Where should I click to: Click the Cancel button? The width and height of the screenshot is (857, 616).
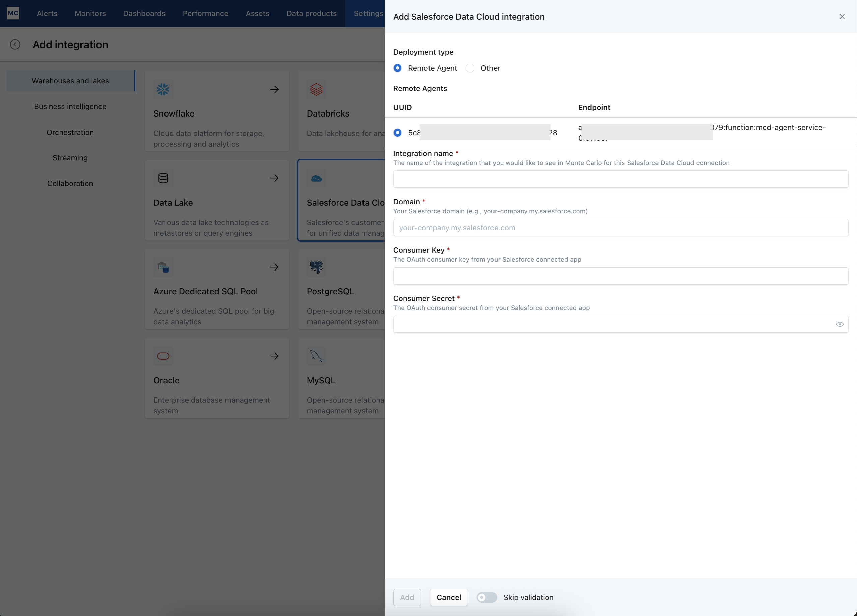pos(449,597)
